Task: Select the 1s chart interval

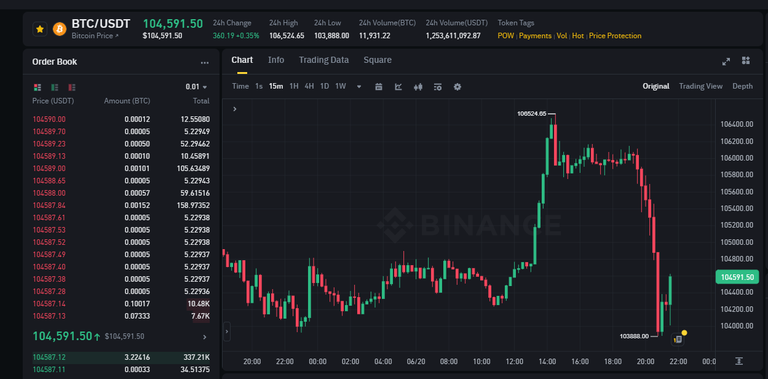Action: [x=259, y=86]
